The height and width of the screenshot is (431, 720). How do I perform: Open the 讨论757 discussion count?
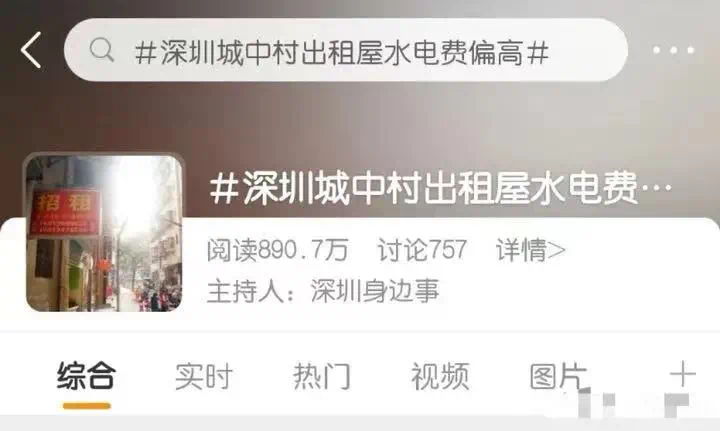[x=422, y=250]
